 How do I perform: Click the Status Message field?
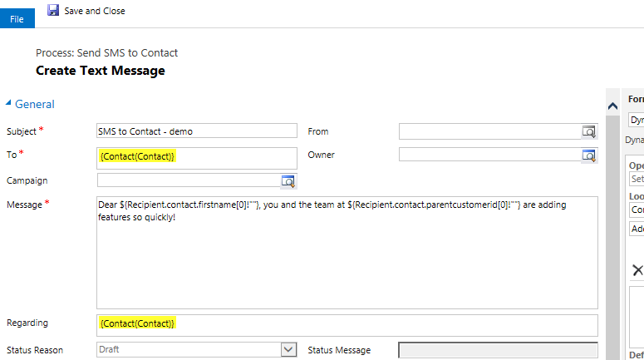(497, 350)
